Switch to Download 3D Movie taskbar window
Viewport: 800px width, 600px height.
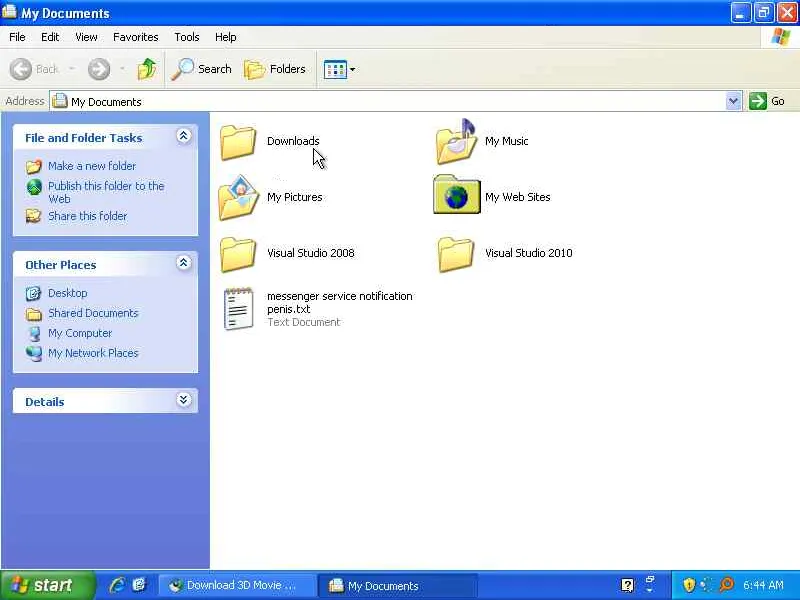coord(237,585)
